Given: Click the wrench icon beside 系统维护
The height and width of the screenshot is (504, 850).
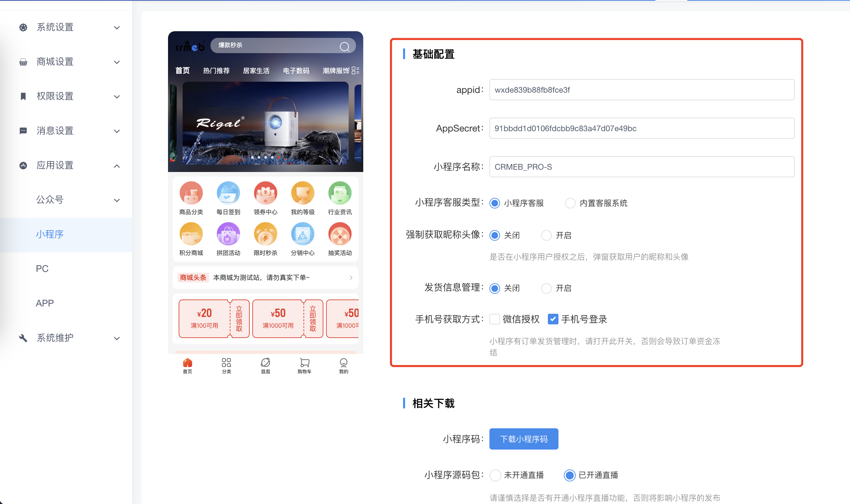Looking at the screenshot, I should click(23, 338).
